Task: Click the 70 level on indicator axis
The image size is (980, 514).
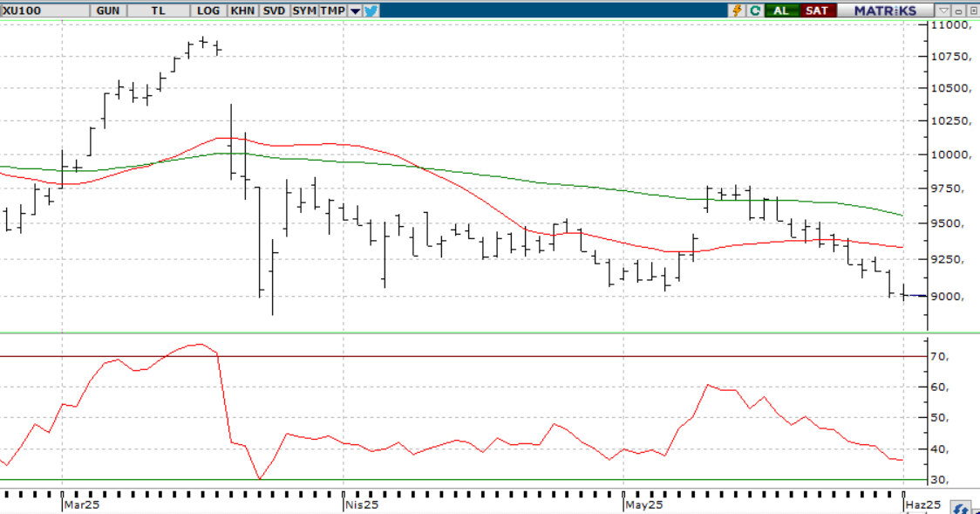Action: 940,356
